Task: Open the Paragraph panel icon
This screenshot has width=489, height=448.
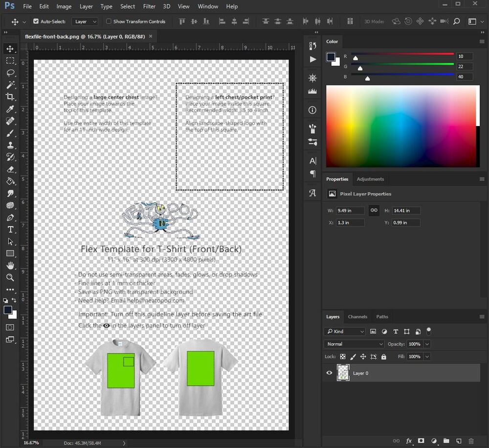Action: [312, 173]
